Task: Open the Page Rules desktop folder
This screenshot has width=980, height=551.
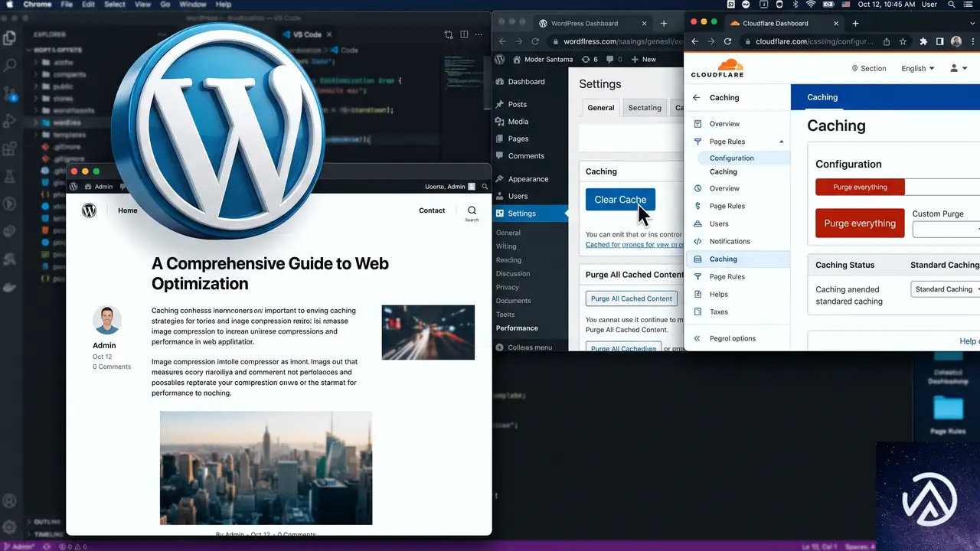Action: click(x=948, y=409)
